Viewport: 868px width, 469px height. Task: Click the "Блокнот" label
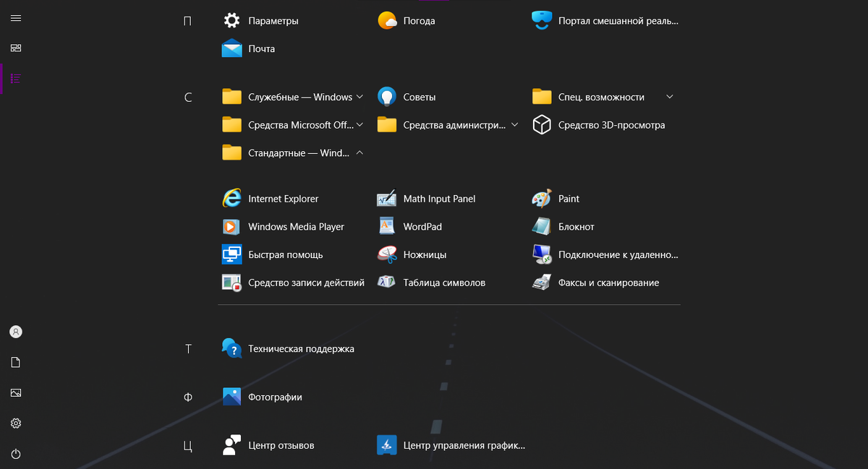[576, 227]
